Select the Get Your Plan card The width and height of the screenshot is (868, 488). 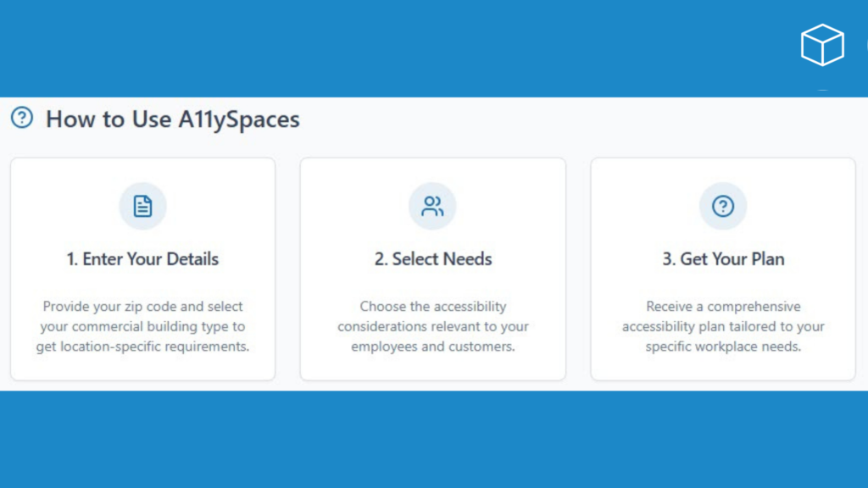(x=722, y=269)
